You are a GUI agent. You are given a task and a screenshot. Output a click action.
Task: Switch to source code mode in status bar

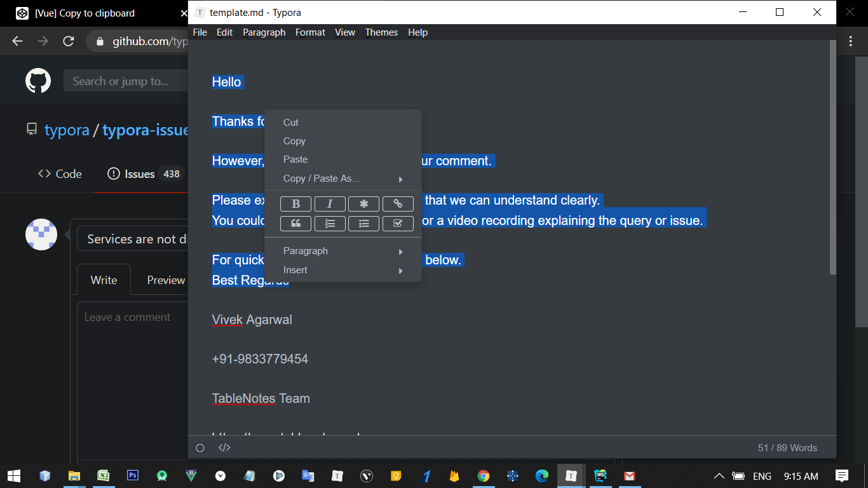click(224, 447)
